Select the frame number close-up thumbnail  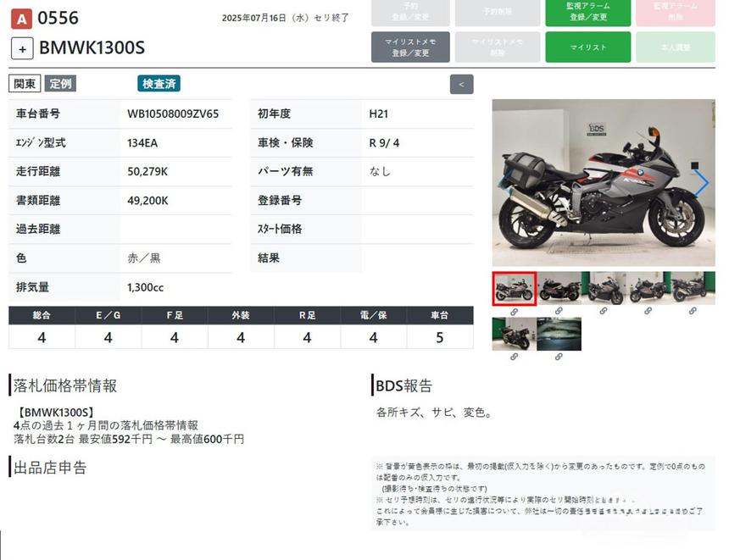559,335
